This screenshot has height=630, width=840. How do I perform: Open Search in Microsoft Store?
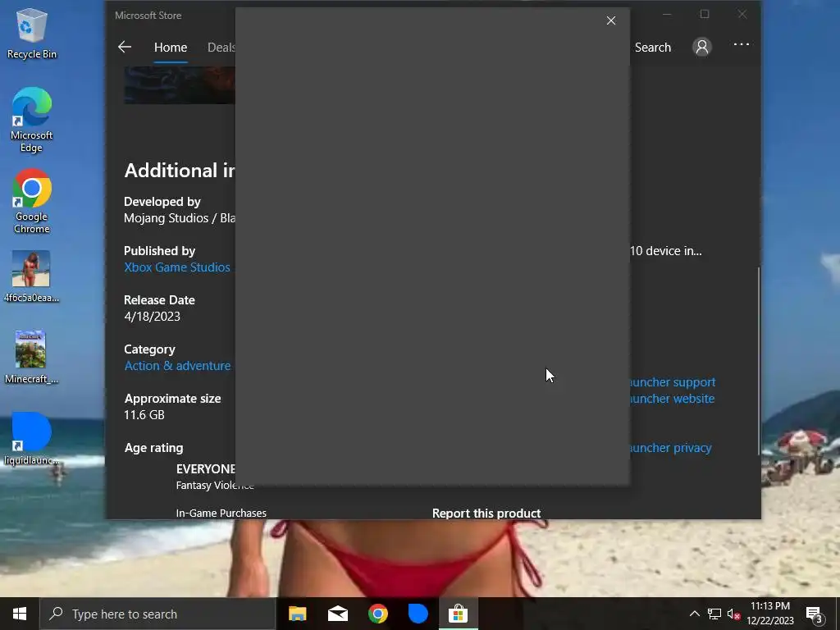coord(652,47)
